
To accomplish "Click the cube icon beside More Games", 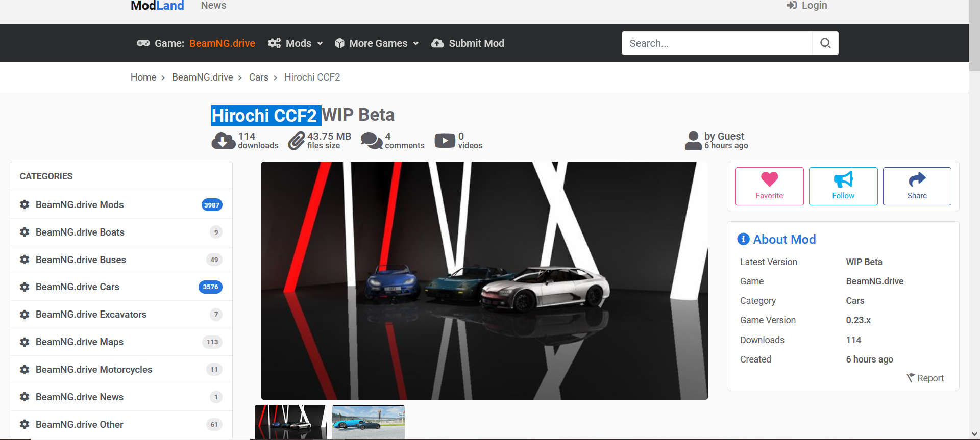I will (339, 43).
